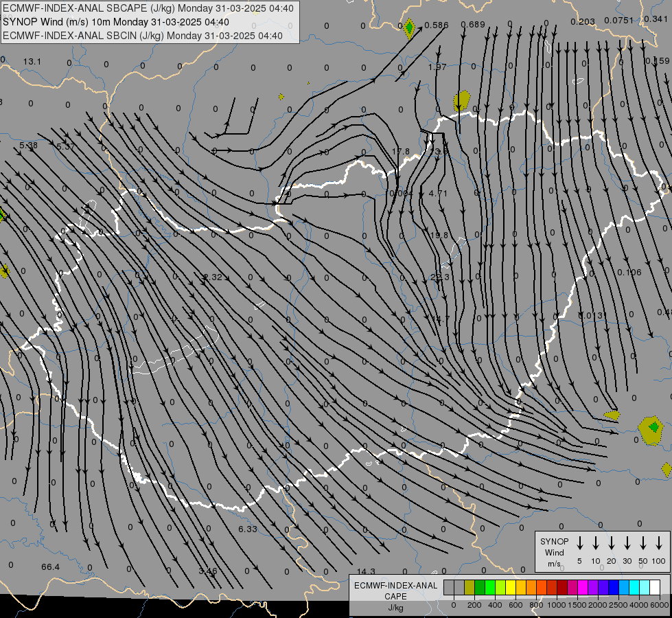Click the 4.71 value on map
Screen dimensions: 672x618
point(438,194)
